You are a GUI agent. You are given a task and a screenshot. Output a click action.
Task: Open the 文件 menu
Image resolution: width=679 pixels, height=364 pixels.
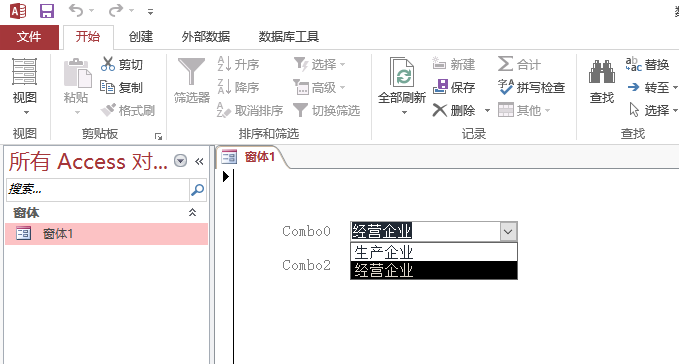(x=29, y=37)
